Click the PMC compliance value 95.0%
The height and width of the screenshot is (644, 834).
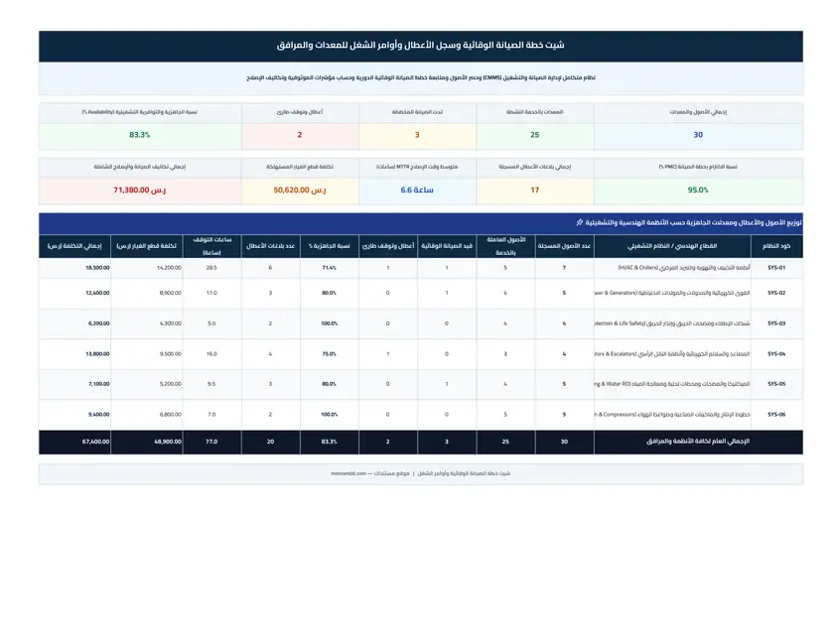pyautogui.click(x=698, y=190)
